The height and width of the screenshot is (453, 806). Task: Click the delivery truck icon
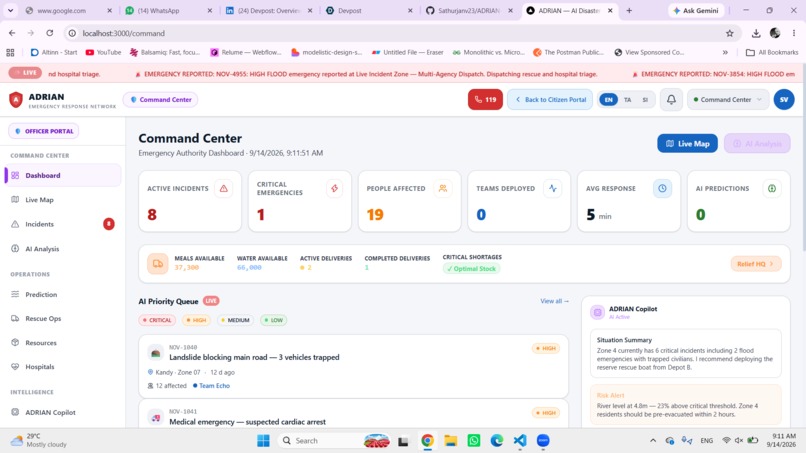coord(158,264)
